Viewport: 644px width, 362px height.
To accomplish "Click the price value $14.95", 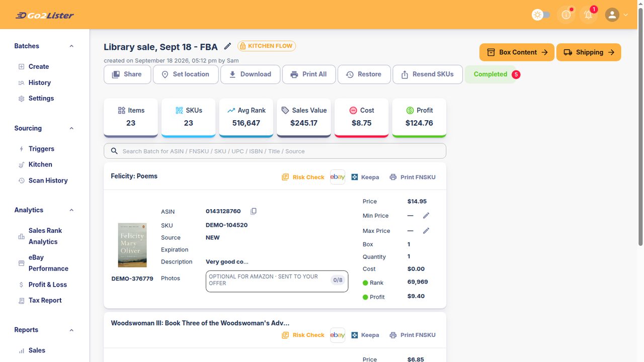I will point(417,201).
